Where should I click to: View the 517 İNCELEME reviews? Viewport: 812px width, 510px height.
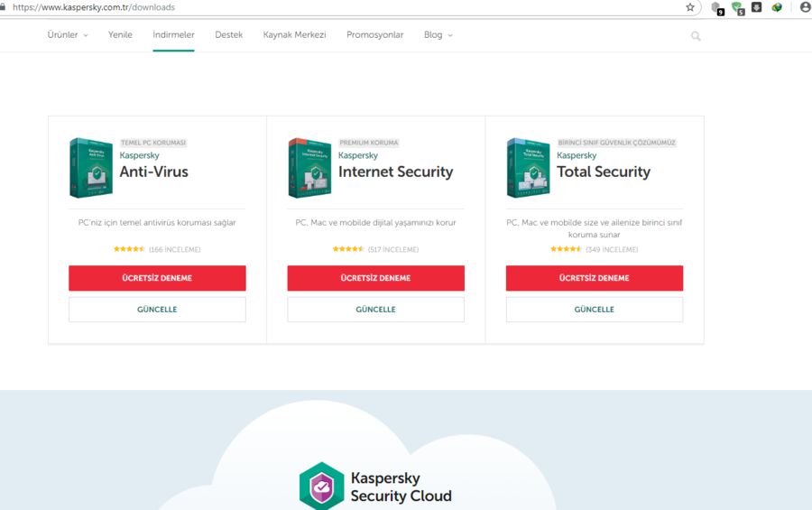point(393,249)
